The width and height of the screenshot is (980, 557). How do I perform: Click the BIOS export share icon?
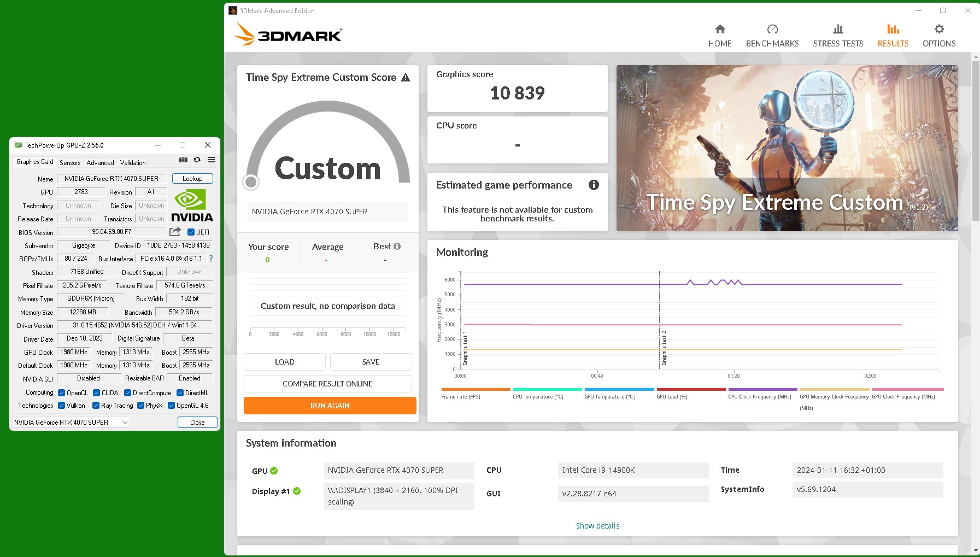click(175, 232)
